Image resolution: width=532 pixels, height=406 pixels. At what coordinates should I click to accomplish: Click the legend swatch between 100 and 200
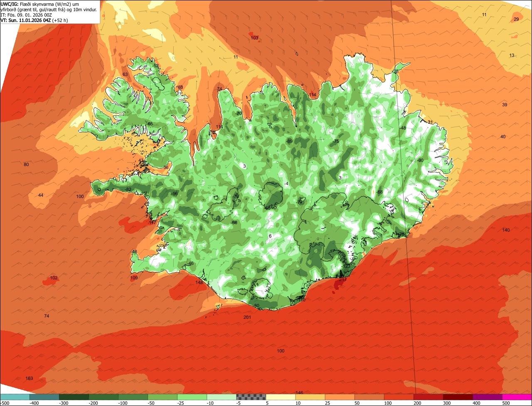pos(399,397)
